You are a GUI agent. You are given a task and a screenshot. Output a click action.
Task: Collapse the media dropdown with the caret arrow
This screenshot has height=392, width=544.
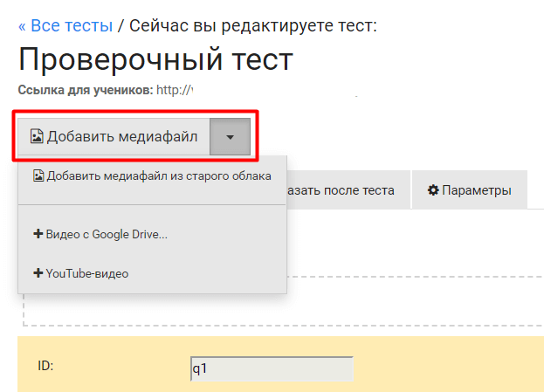coord(230,137)
